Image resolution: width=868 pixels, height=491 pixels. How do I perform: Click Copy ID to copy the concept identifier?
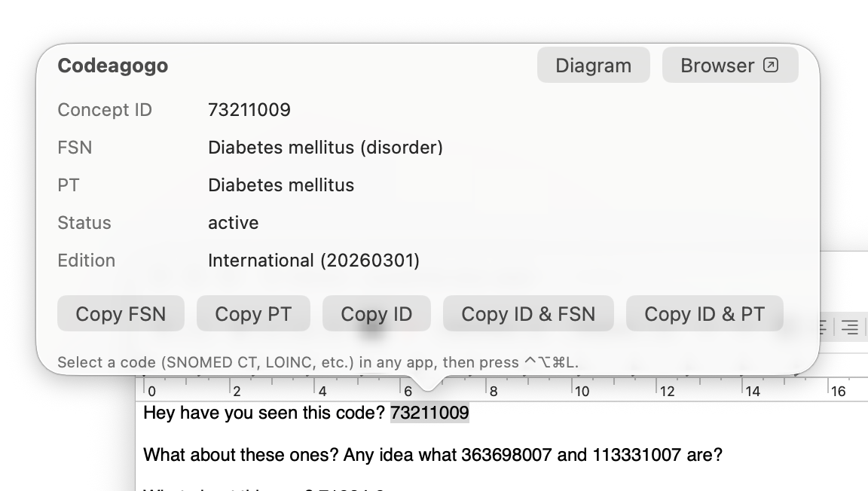[x=376, y=313]
